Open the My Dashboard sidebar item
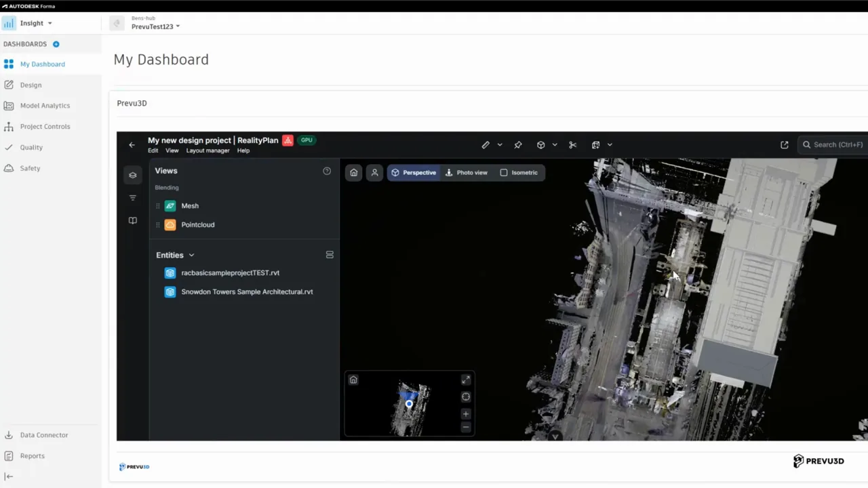The width and height of the screenshot is (868, 488). [x=51, y=64]
